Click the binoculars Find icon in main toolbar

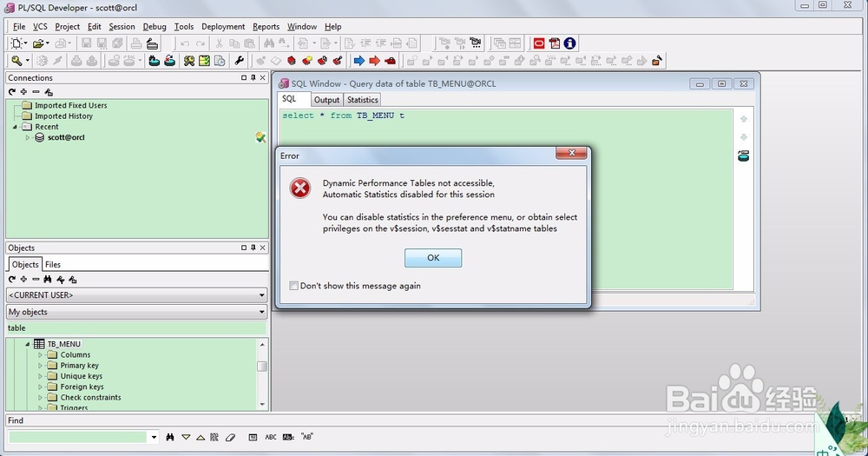point(269,43)
